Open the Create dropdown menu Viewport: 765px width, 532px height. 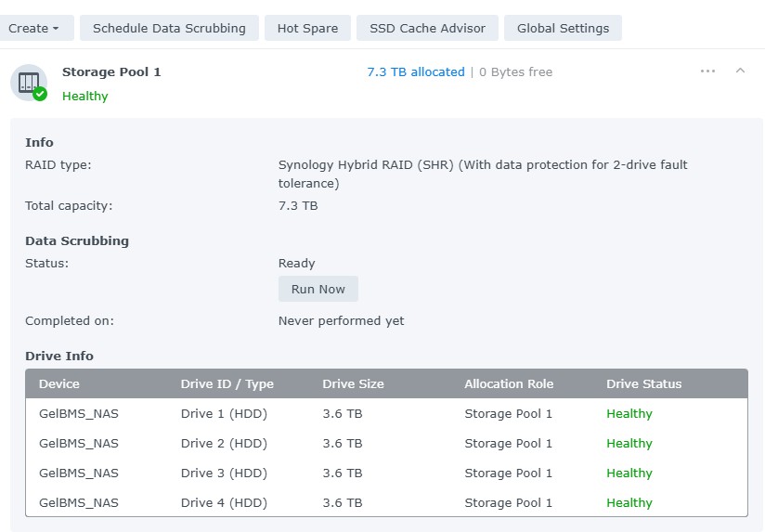(x=34, y=28)
